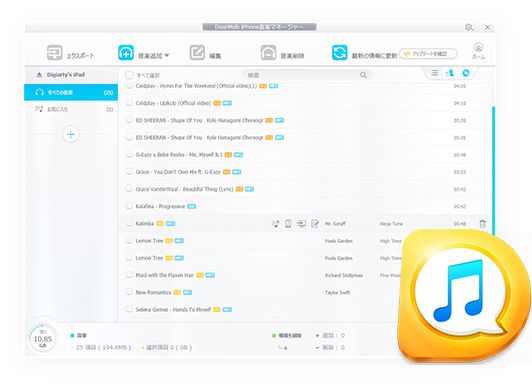Click the Richard Stoltzman artist name
The image size is (532, 389).
[x=344, y=275]
